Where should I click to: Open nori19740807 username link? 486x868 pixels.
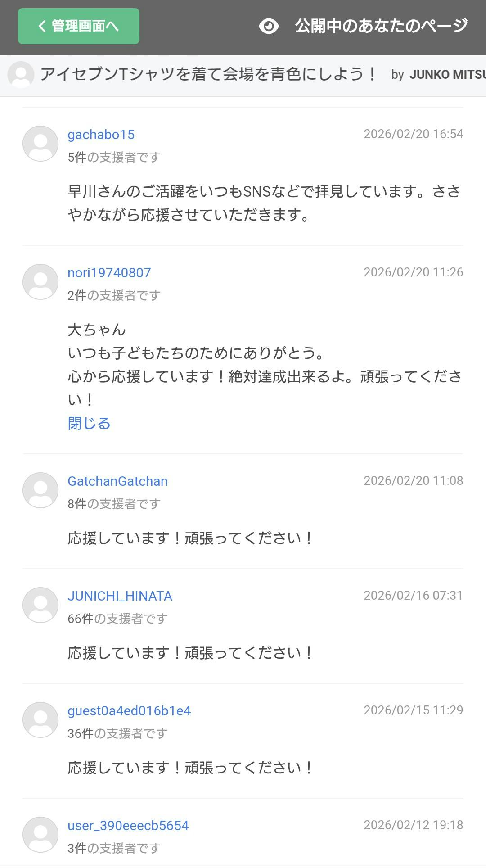109,273
